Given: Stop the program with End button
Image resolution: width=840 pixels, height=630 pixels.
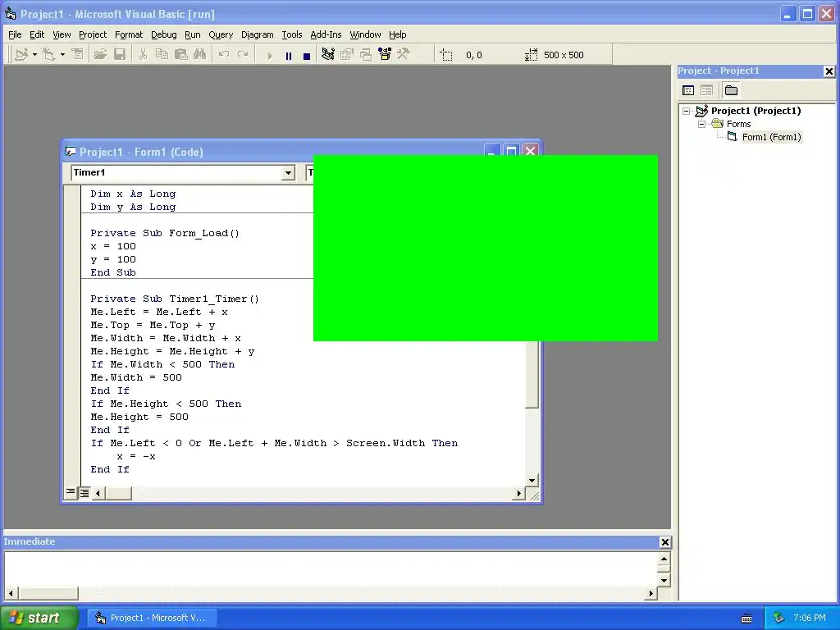Looking at the screenshot, I should coord(307,55).
